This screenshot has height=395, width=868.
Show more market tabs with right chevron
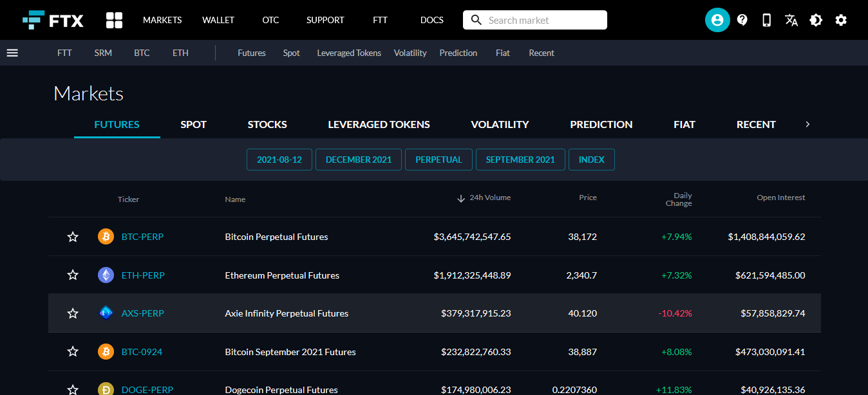click(807, 124)
